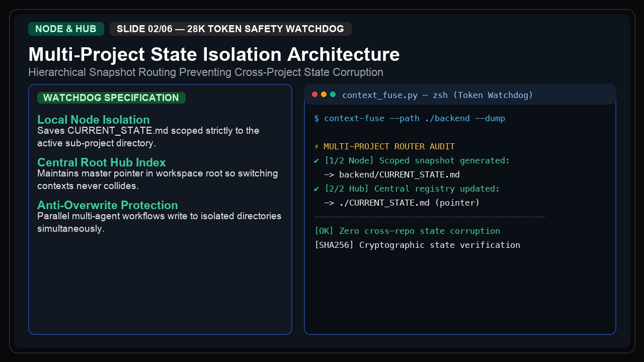Click the Local Node Isolation heading
Screen dimensions: 644x362
pyautogui.click(x=94, y=120)
